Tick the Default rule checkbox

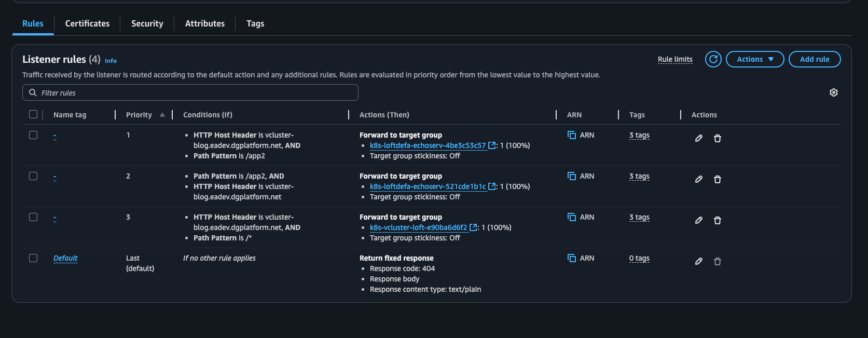[33, 258]
